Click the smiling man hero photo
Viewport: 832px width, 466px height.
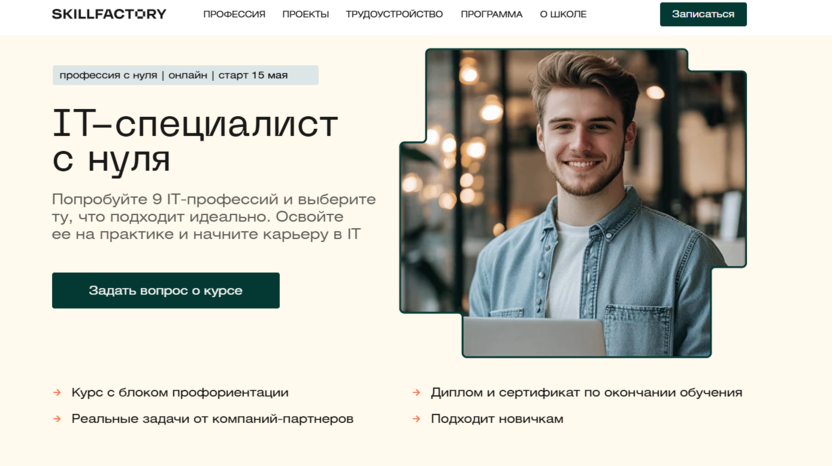573,203
